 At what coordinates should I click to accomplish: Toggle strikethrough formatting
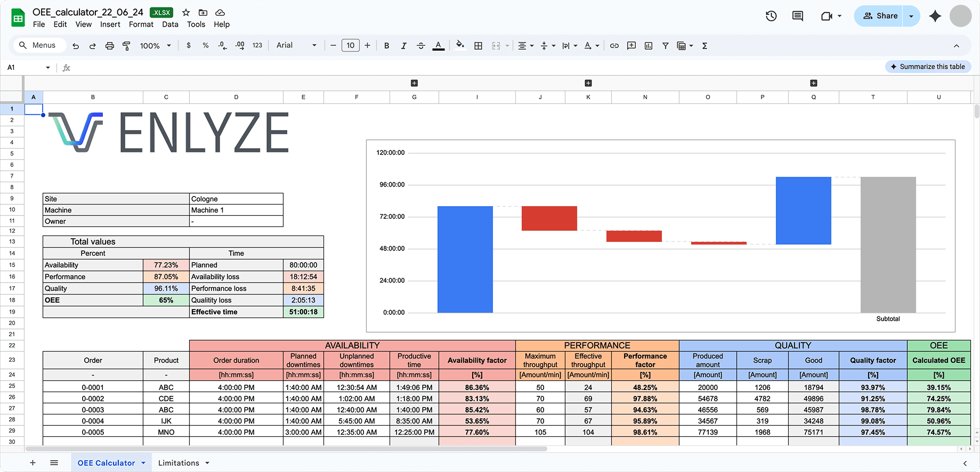[421, 46]
